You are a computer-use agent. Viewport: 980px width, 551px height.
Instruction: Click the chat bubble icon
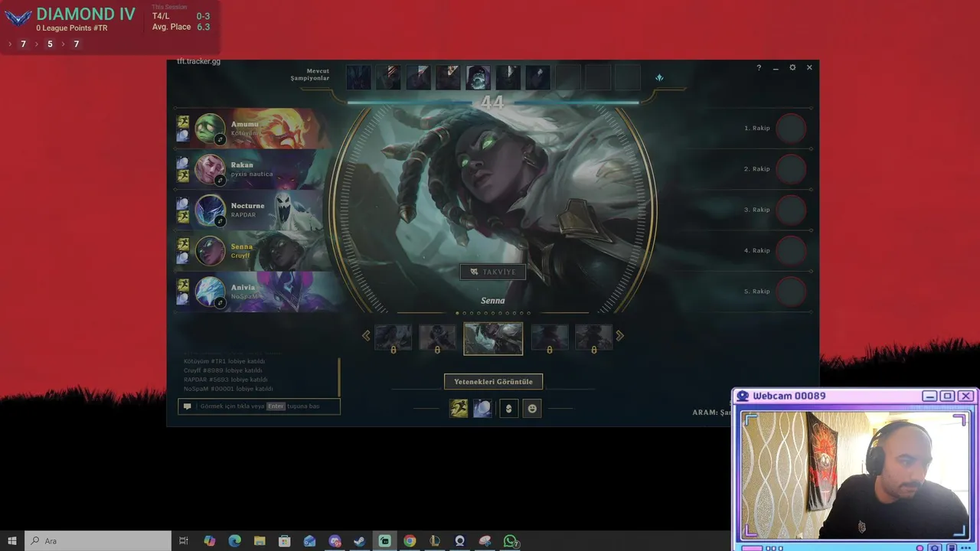click(188, 406)
